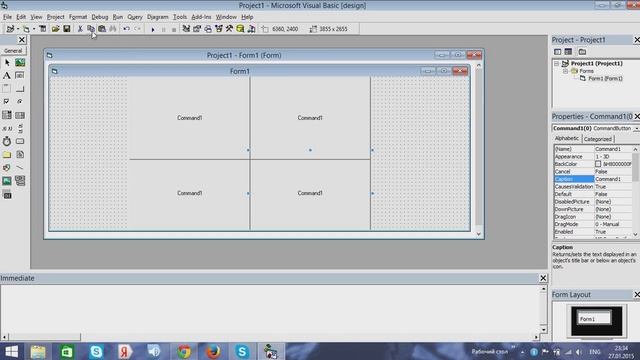Open the Project menu

56,17
